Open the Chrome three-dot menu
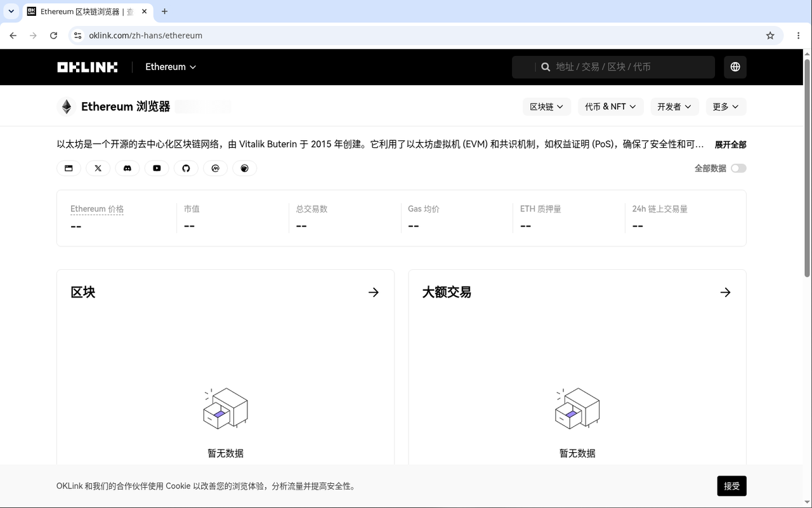This screenshot has height=508, width=812. tap(799, 36)
